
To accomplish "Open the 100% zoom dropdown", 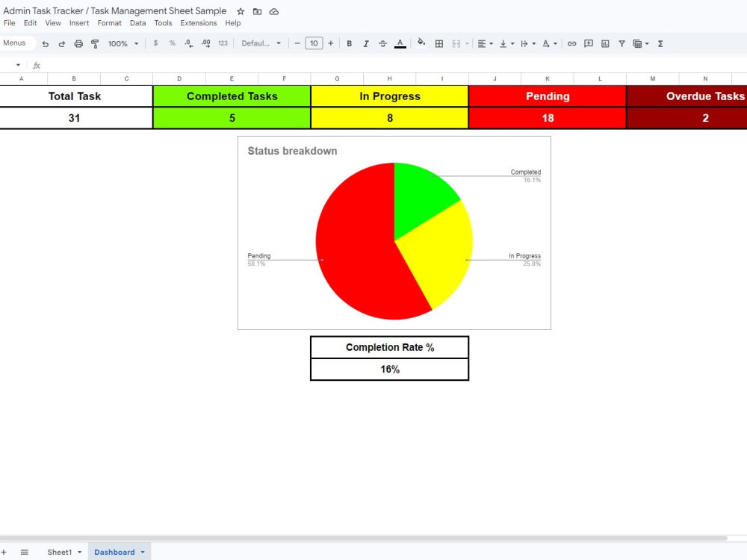I will coord(123,44).
